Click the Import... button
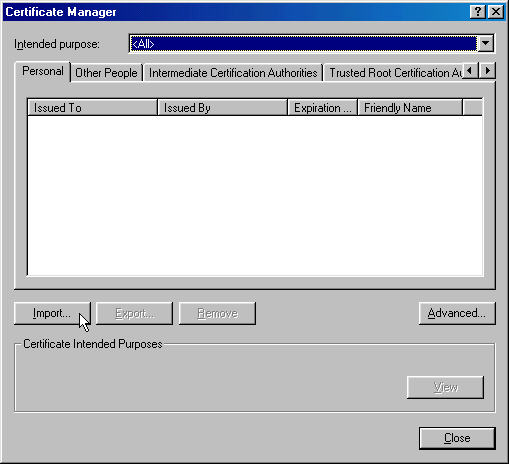Image resolution: width=509 pixels, height=464 pixels. (52, 313)
